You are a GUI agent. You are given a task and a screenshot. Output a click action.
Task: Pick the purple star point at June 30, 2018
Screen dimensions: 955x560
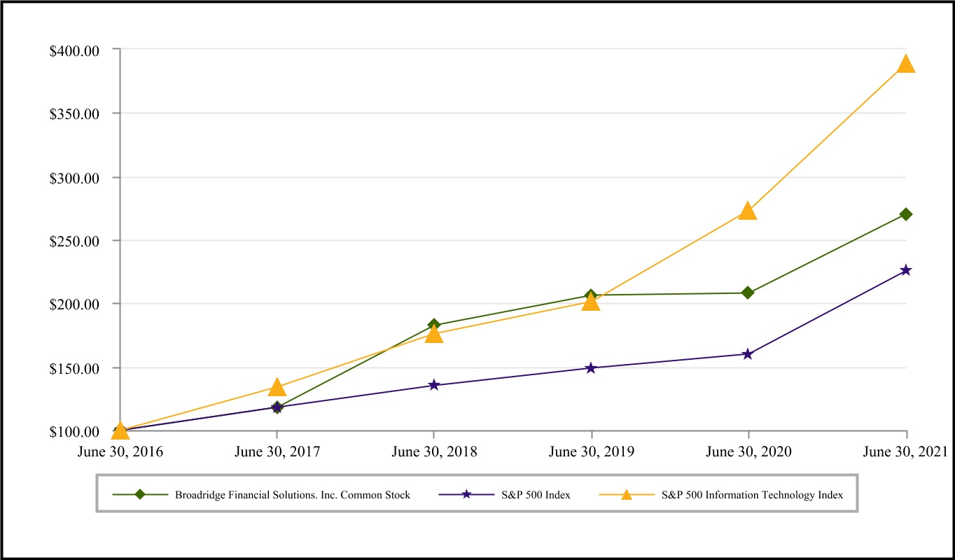click(434, 385)
